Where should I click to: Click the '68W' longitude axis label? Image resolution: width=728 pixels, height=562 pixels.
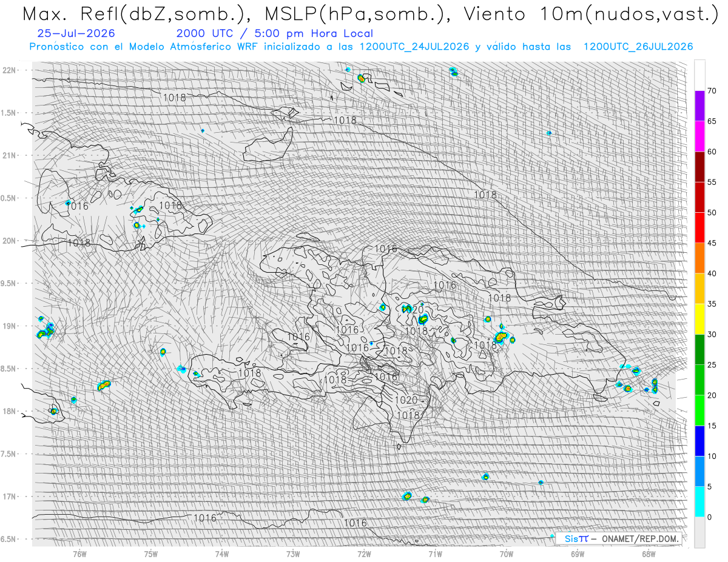(649, 553)
